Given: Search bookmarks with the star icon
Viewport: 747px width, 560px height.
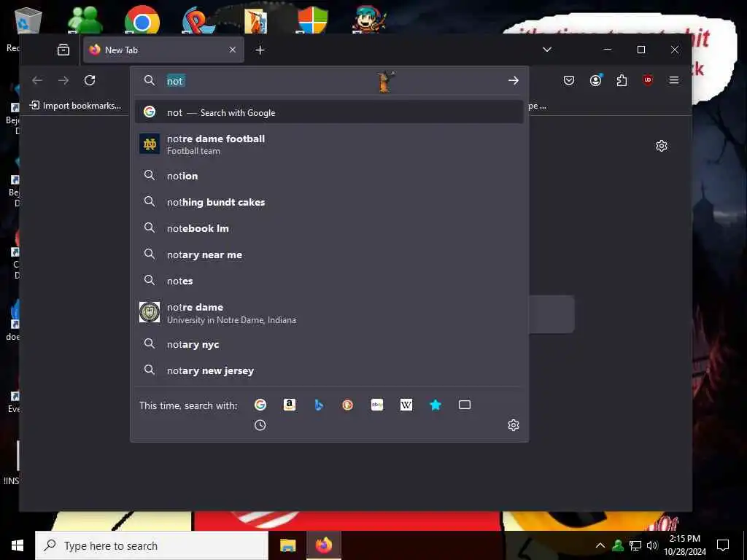Looking at the screenshot, I should (436, 405).
